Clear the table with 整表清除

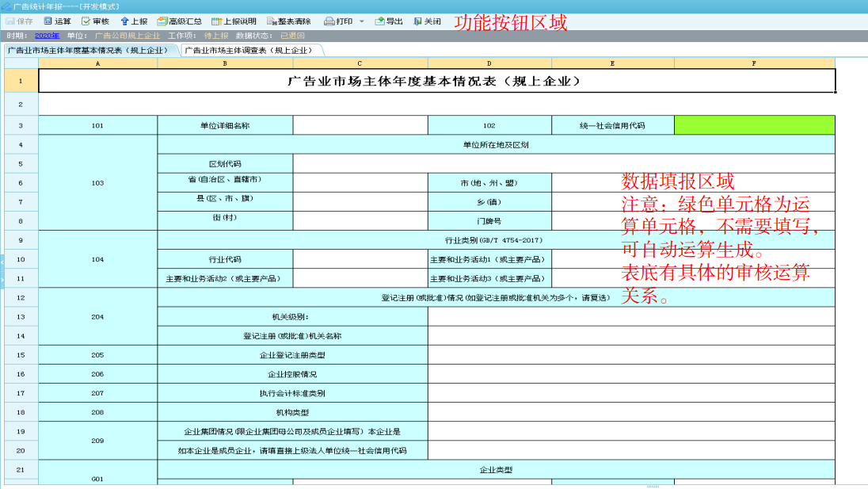click(x=288, y=21)
